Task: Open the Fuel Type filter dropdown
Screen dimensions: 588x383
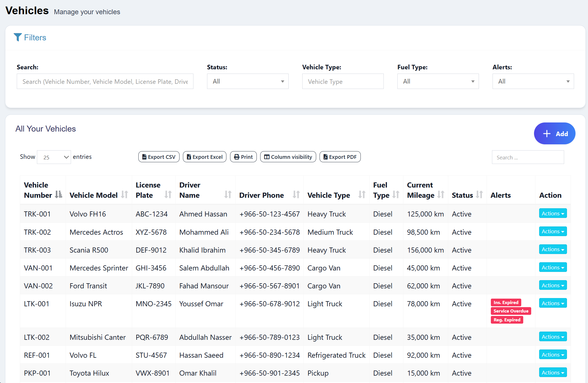Action: (x=438, y=82)
